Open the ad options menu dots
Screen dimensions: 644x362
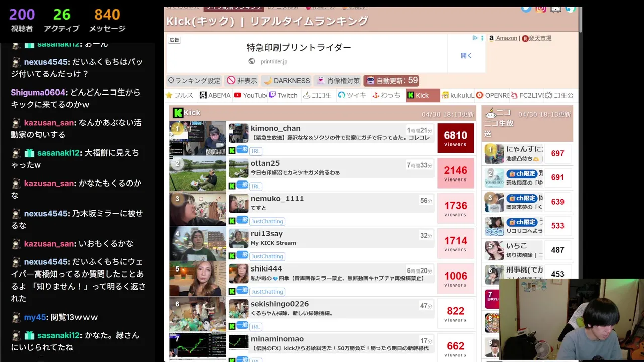pos(482,38)
